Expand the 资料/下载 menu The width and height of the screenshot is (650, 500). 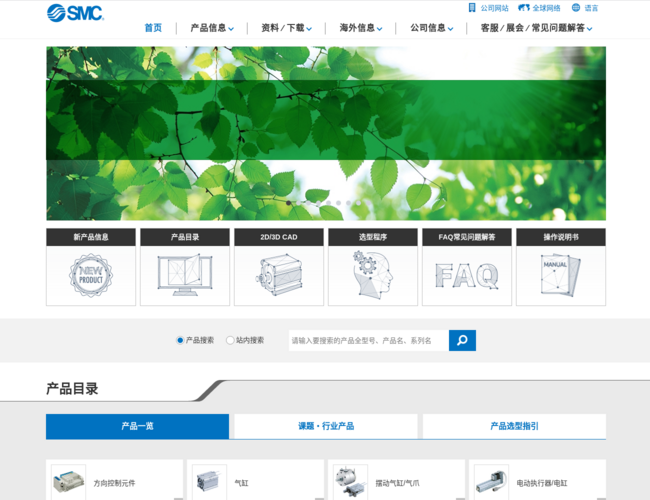(x=286, y=28)
